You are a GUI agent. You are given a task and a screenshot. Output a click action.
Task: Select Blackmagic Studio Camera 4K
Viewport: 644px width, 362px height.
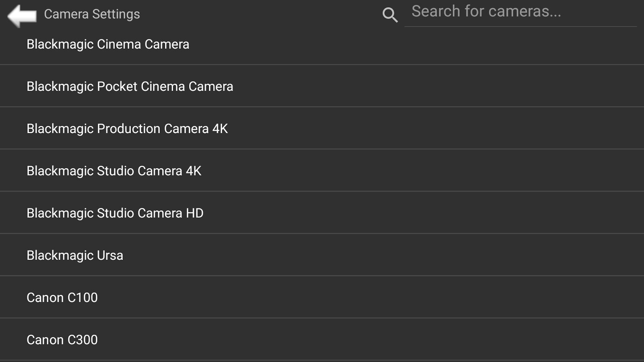coord(114,171)
